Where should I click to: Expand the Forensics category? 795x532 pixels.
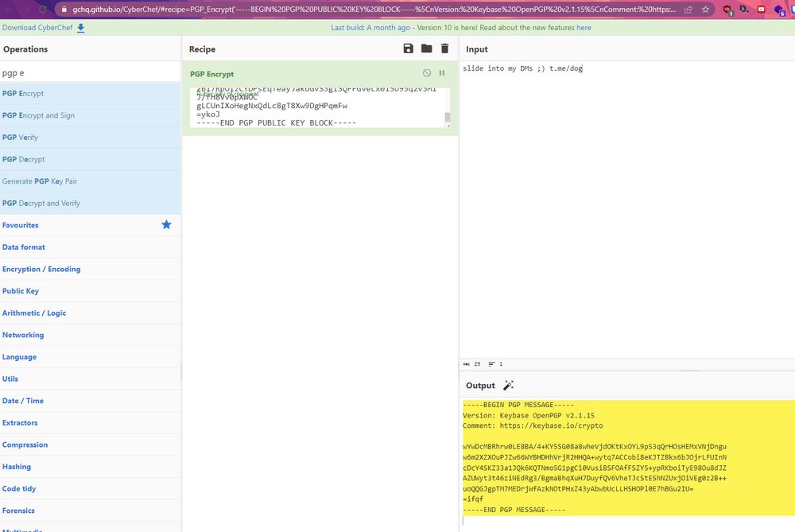[91, 511]
